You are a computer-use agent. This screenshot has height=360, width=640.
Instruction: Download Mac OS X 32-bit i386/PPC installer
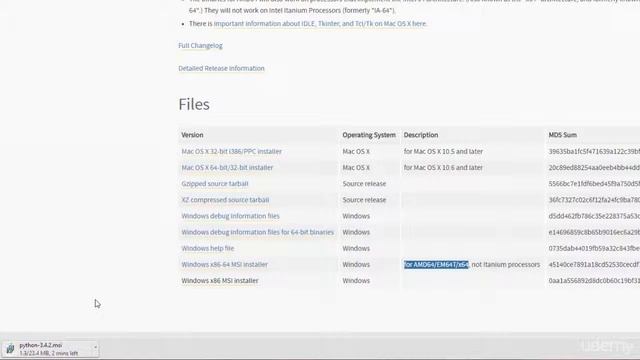(231, 151)
